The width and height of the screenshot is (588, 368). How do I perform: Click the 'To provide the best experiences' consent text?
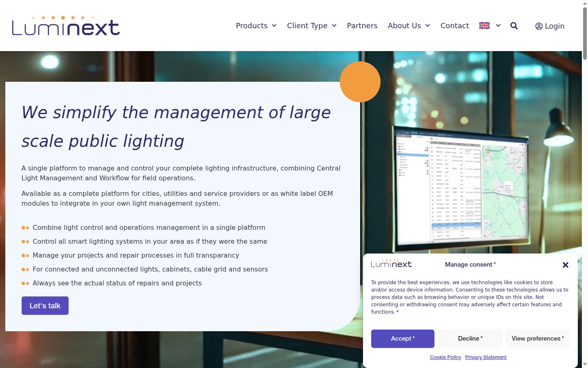[470, 297]
